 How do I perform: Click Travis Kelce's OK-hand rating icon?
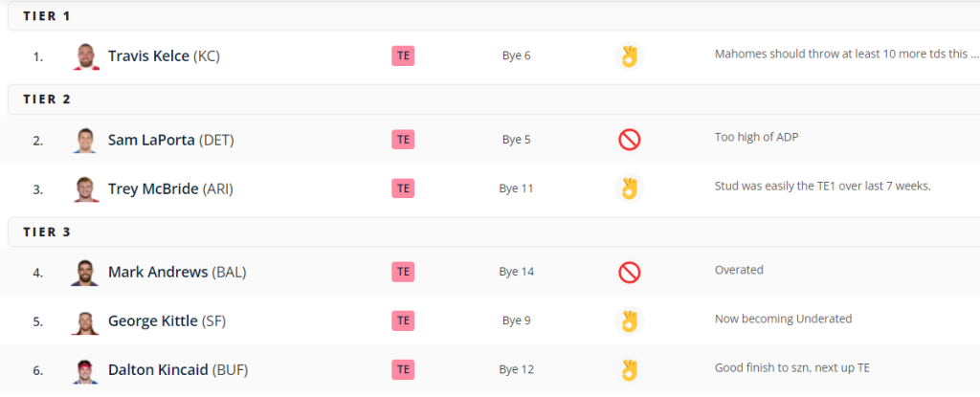pyautogui.click(x=629, y=55)
